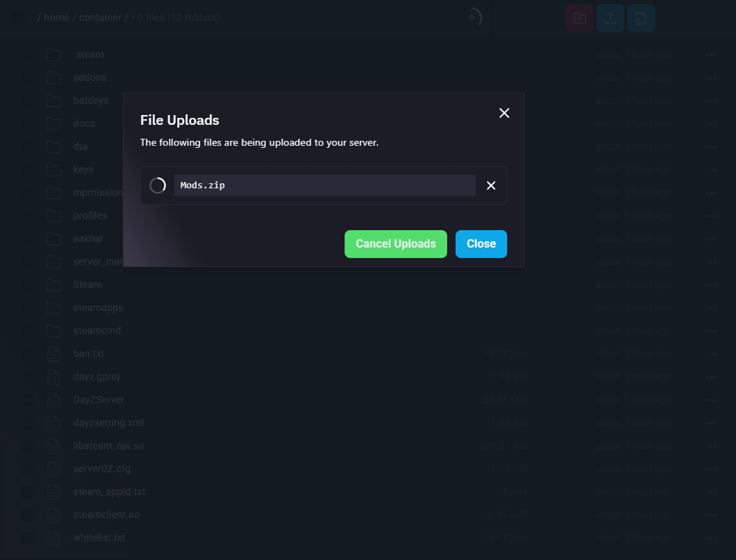Click the docs folder icon

(x=54, y=123)
